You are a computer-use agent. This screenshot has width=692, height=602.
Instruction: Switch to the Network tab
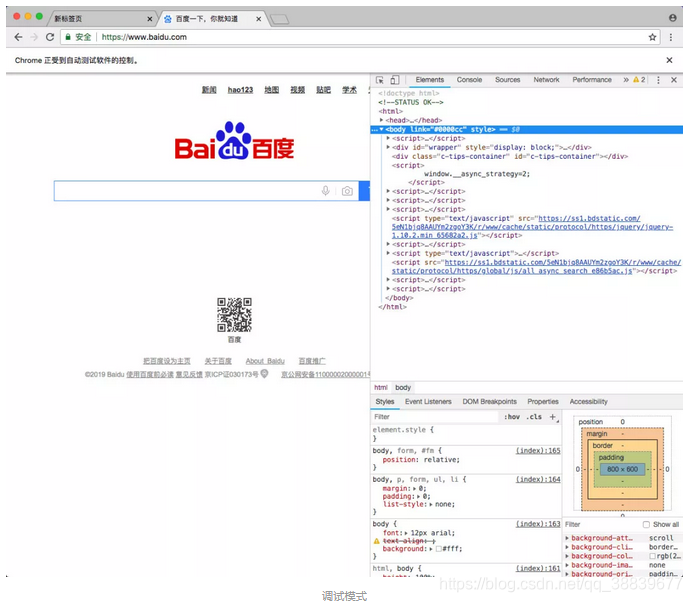point(546,80)
